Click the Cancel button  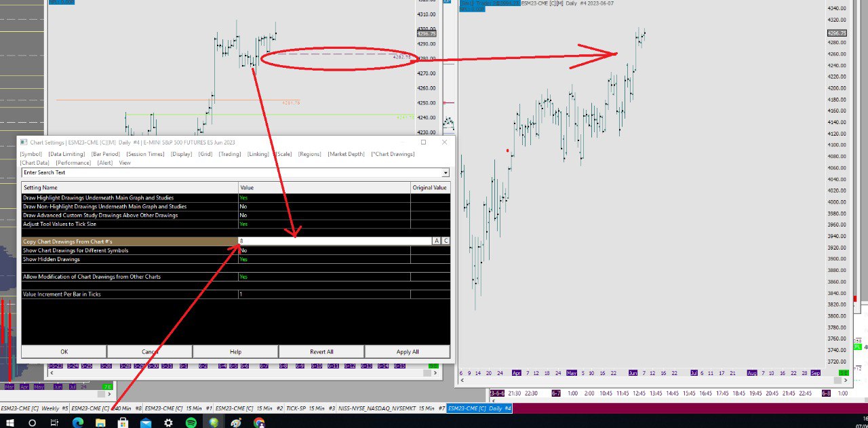tap(150, 351)
